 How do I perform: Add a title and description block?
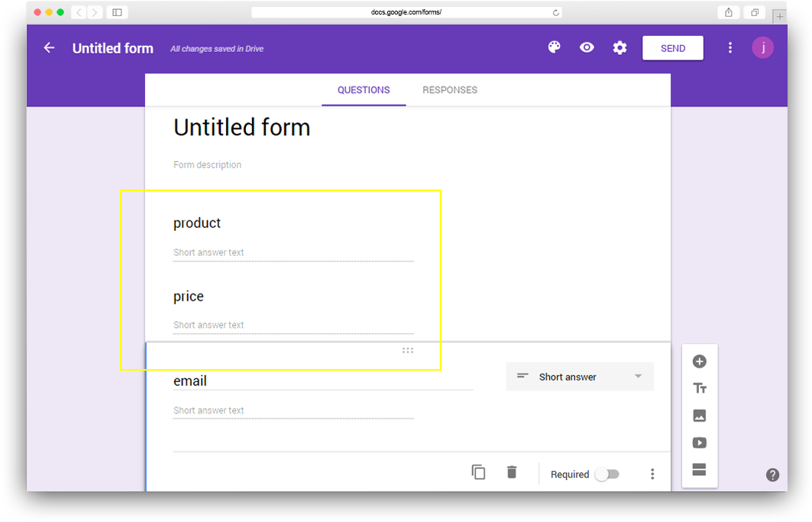click(700, 387)
